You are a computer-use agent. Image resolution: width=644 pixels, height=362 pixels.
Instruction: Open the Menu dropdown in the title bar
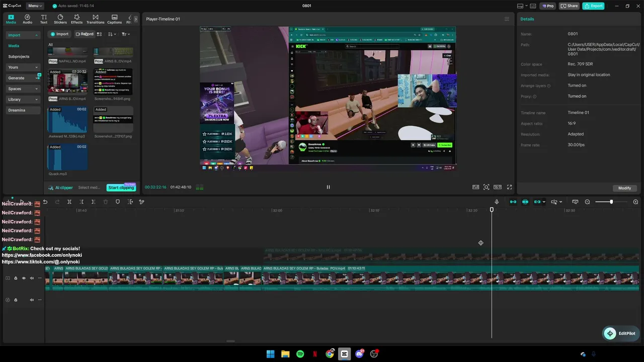[x=35, y=6]
